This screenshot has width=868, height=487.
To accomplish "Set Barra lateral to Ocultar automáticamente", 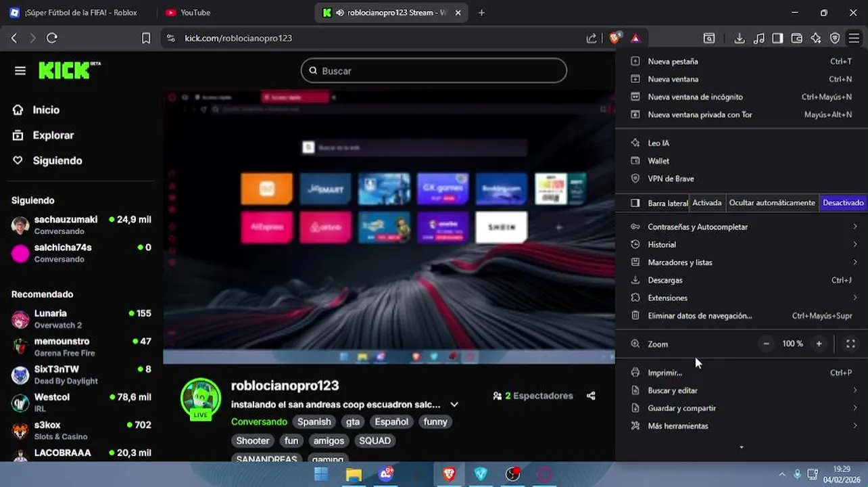I will point(772,203).
